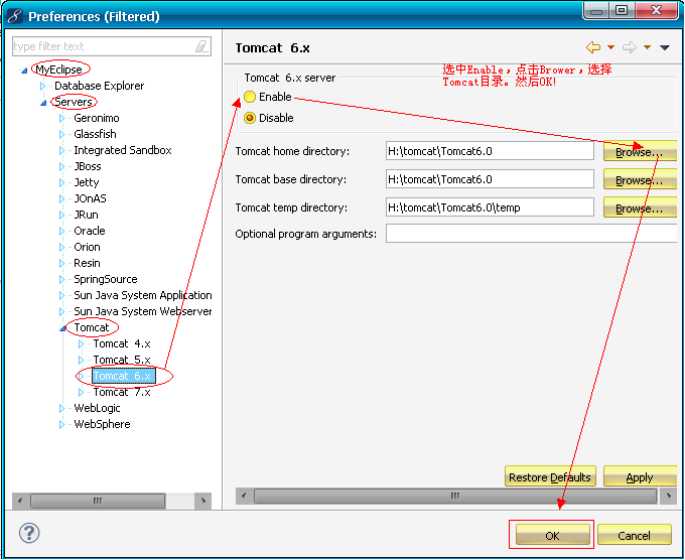This screenshot has height=560, width=685.
Task: Click Browse for Tomcat home directory
Action: coord(640,152)
